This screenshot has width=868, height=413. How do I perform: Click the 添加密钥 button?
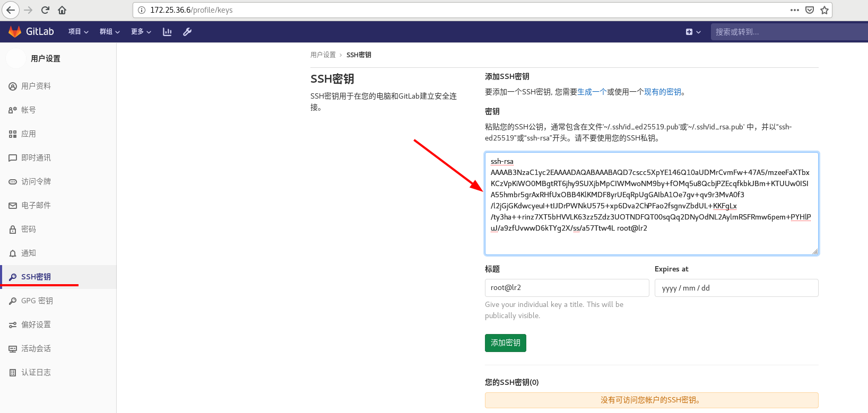point(506,343)
